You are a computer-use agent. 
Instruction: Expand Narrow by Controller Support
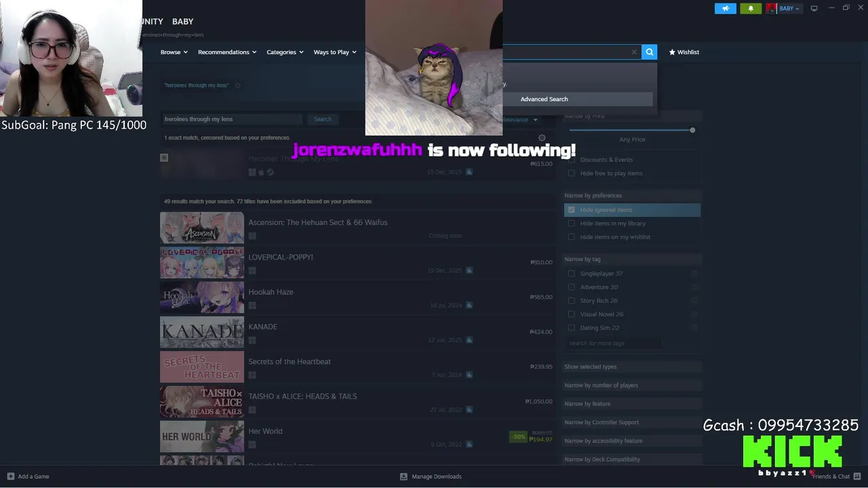pyautogui.click(x=632, y=422)
